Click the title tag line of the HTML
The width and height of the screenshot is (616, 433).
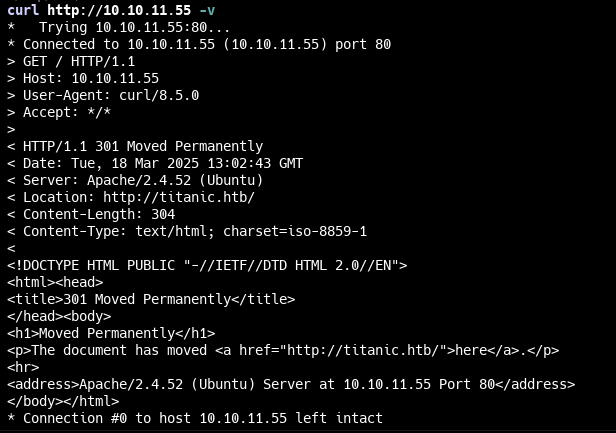pos(151,299)
